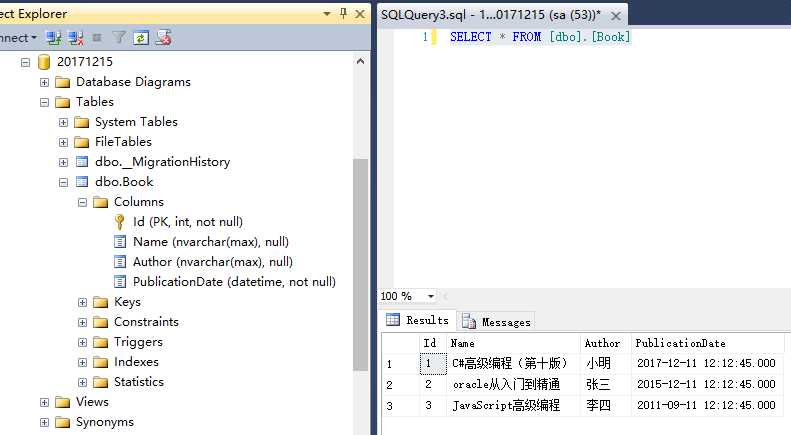Close the Object Explorer panel
The width and height of the screenshot is (791, 435).
360,14
